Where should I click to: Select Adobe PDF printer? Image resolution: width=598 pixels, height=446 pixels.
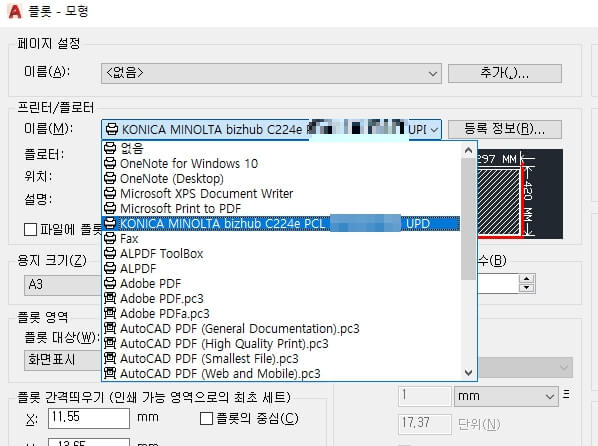click(281, 283)
